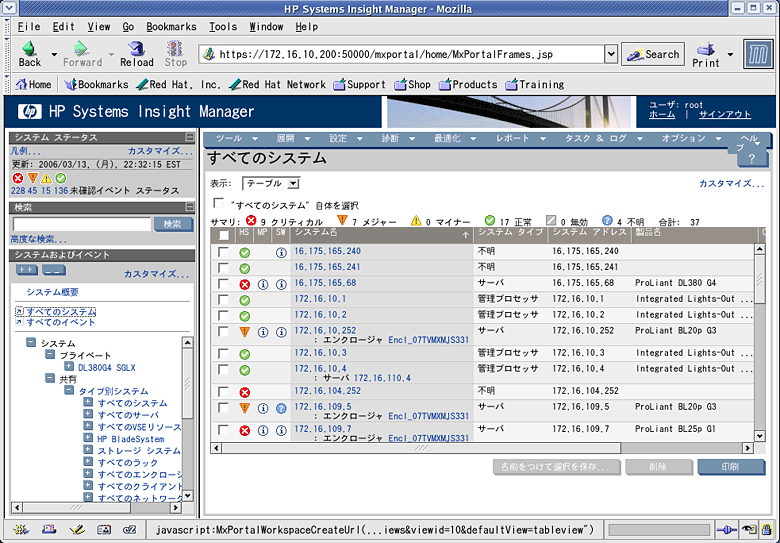Toggle the select-all checkbox in table header

pyautogui.click(x=224, y=235)
